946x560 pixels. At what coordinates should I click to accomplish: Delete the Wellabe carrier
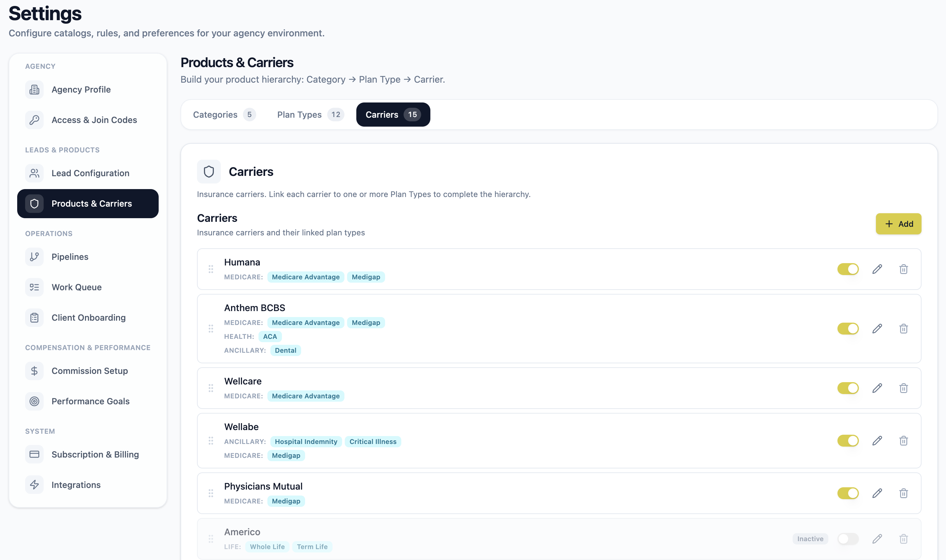pyautogui.click(x=903, y=441)
